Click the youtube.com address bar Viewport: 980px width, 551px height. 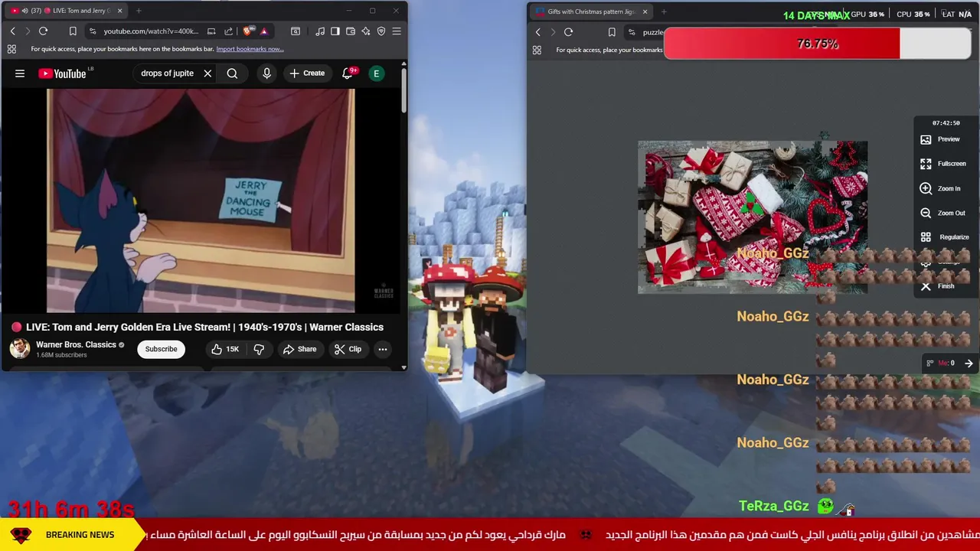(x=152, y=31)
